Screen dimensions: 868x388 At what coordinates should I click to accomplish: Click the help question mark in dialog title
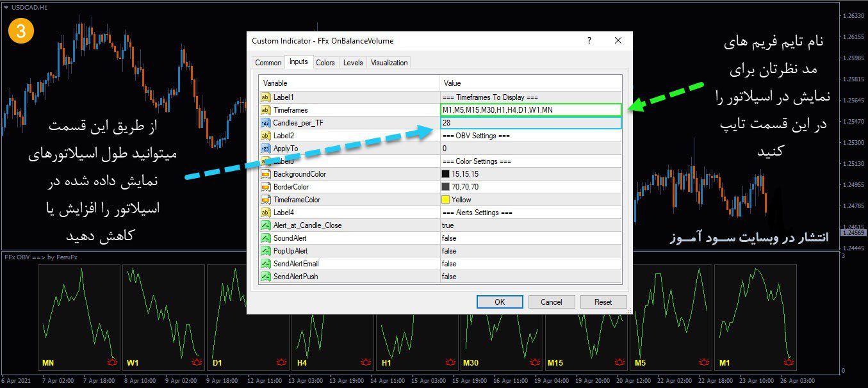[589, 40]
